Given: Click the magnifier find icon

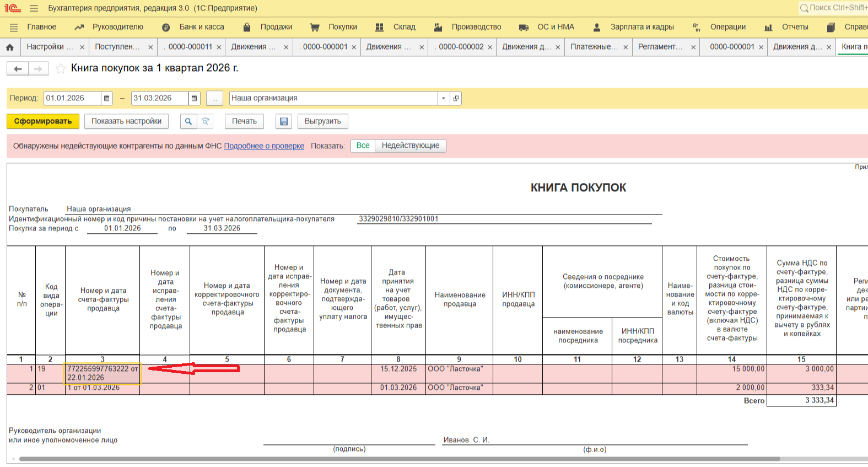Looking at the screenshot, I should [x=188, y=121].
